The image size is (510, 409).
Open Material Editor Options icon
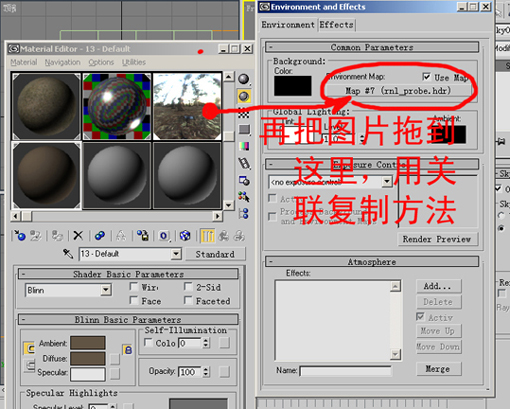[x=244, y=181]
